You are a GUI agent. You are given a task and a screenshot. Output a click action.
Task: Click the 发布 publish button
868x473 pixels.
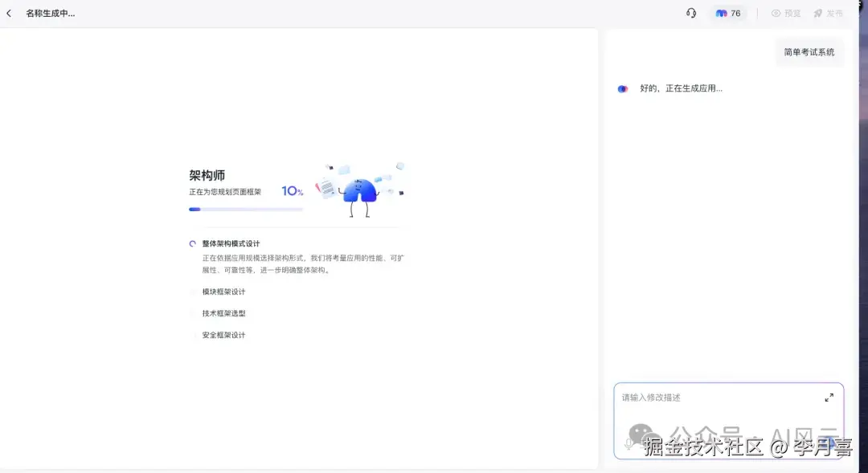(829, 13)
